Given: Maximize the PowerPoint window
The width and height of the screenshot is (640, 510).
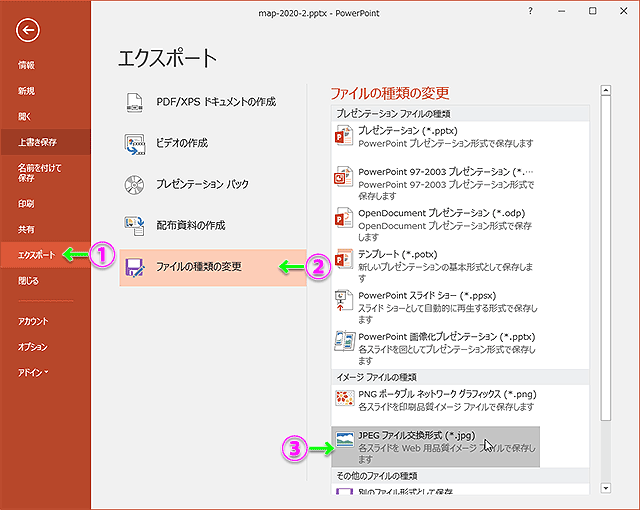Looking at the screenshot, I should coord(593,11).
